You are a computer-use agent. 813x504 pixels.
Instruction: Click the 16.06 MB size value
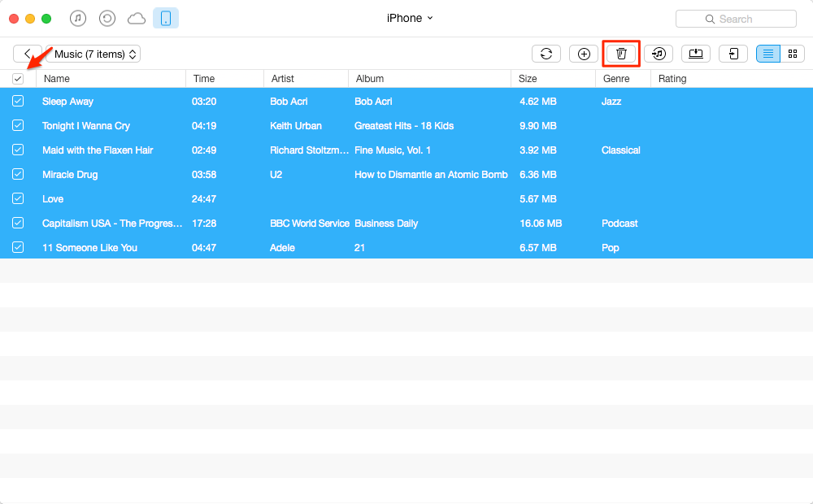click(x=541, y=224)
